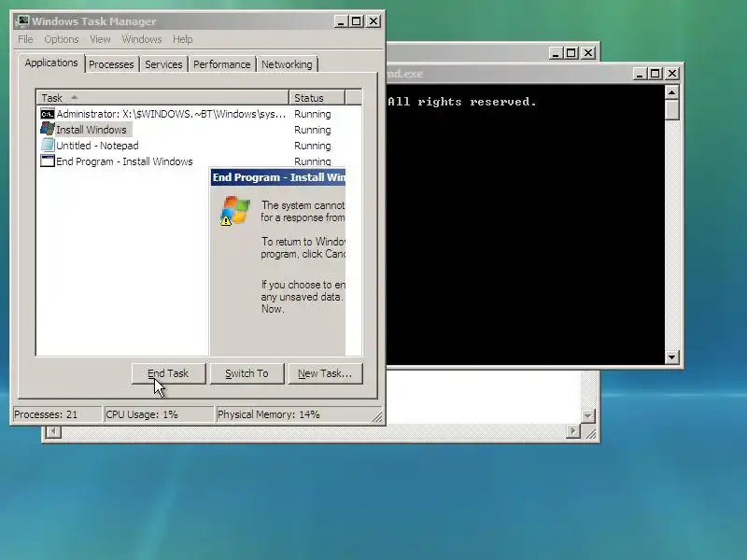Click the Install Windows task icon

[x=48, y=129]
